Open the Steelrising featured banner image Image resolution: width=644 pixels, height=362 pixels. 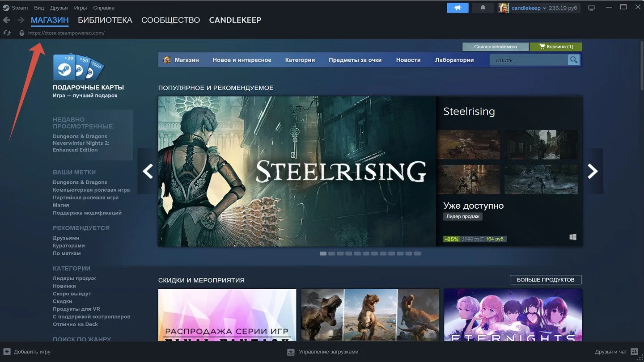[297, 171]
